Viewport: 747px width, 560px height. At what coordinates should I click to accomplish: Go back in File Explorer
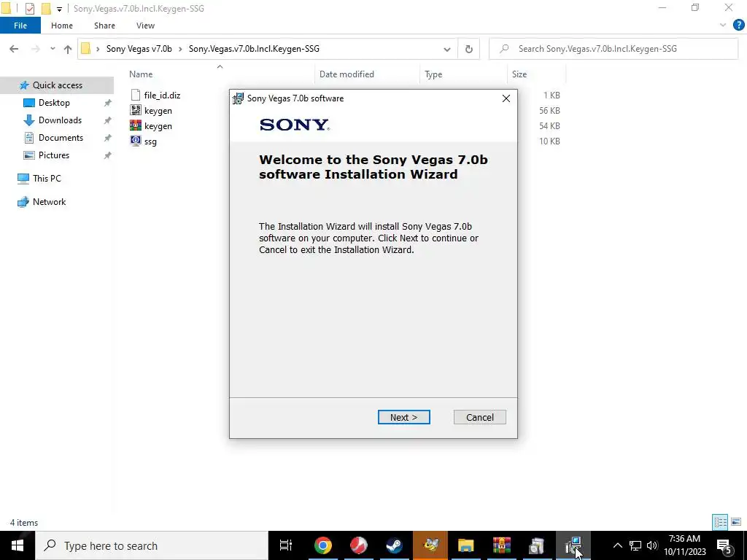(14, 49)
